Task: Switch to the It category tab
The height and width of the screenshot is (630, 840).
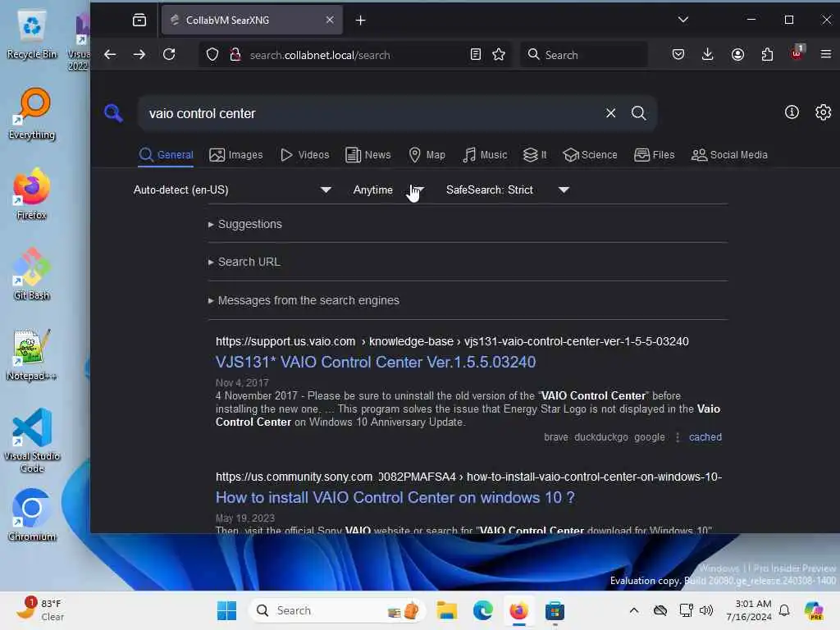Action: click(x=535, y=155)
